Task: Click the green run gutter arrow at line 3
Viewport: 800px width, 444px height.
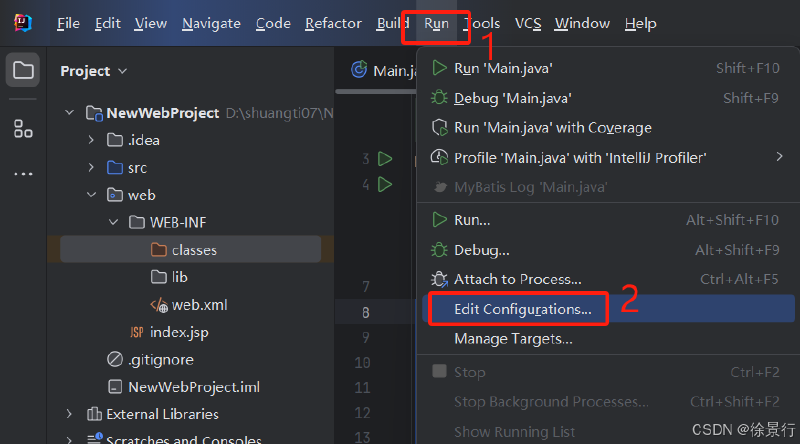Action: (x=385, y=159)
